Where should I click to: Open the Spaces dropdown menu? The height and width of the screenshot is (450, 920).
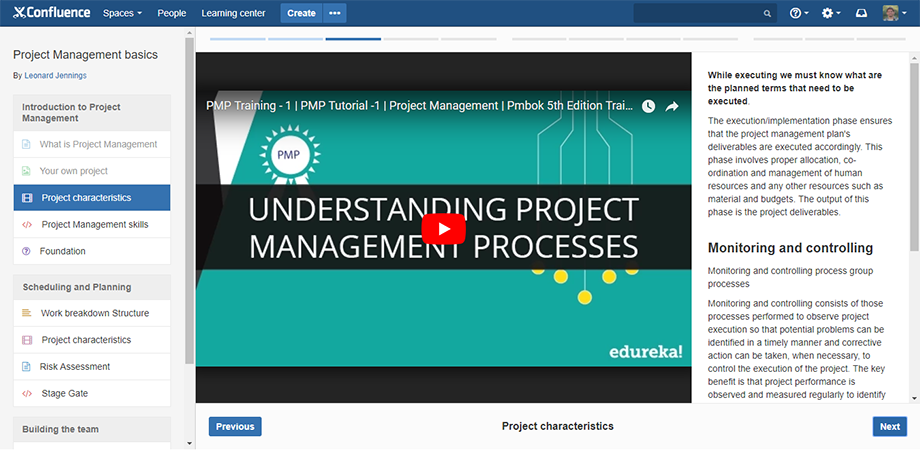pyautogui.click(x=122, y=13)
